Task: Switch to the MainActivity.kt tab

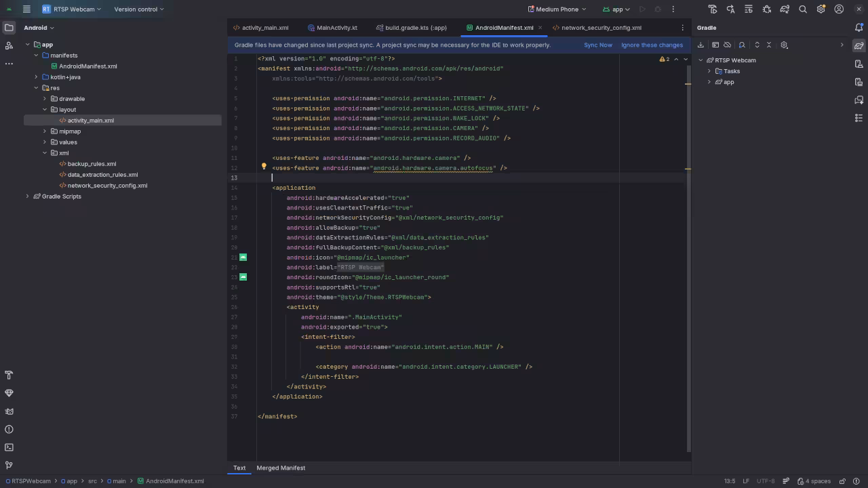Action: (x=337, y=28)
